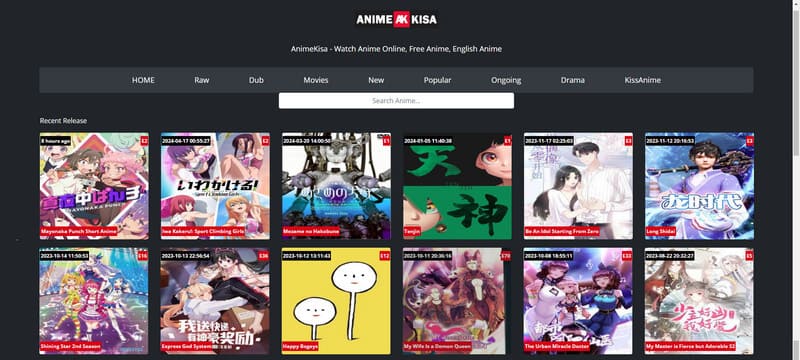Click the 'Recent Release' heading
Viewport: 800px width, 360px height.
[63, 121]
